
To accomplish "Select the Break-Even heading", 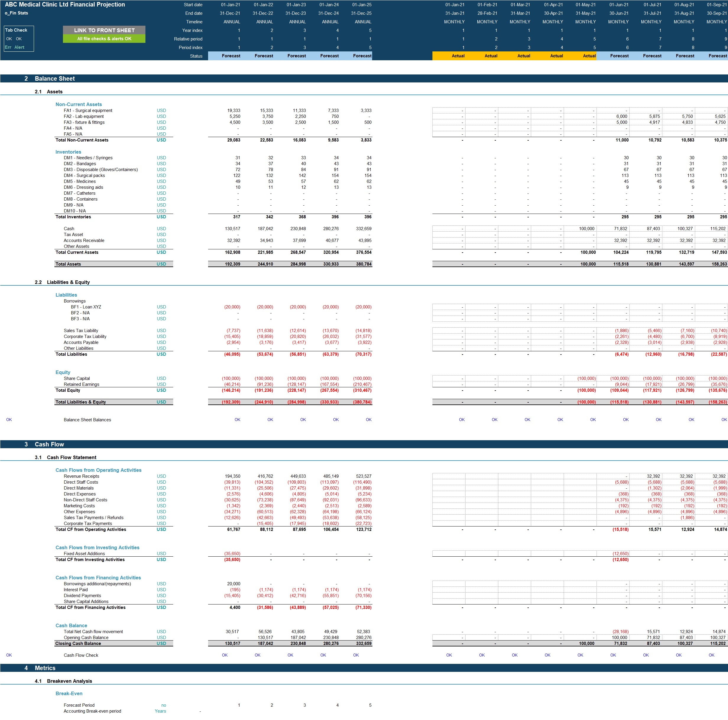I will pyautogui.click(x=69, y=693).
